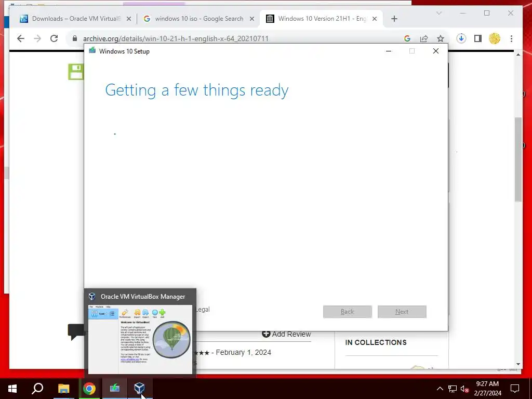Close the Windows 10 Setup window

[436, 51]
